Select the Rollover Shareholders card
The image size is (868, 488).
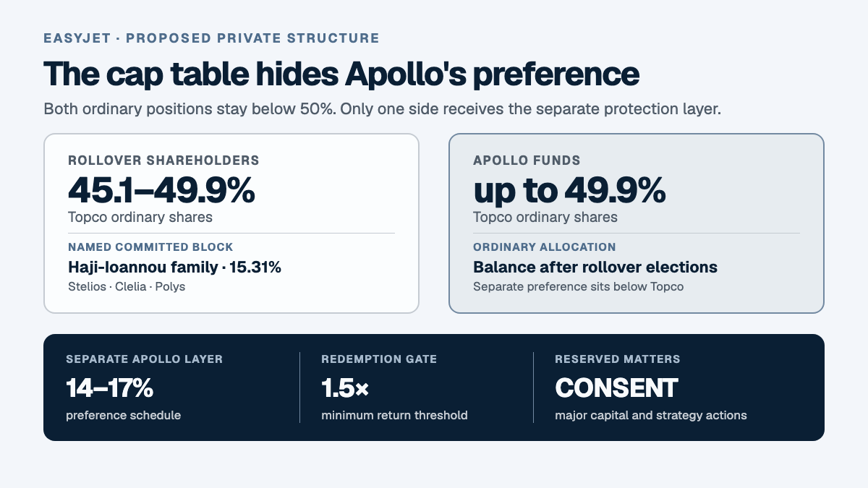pos(231,223)
